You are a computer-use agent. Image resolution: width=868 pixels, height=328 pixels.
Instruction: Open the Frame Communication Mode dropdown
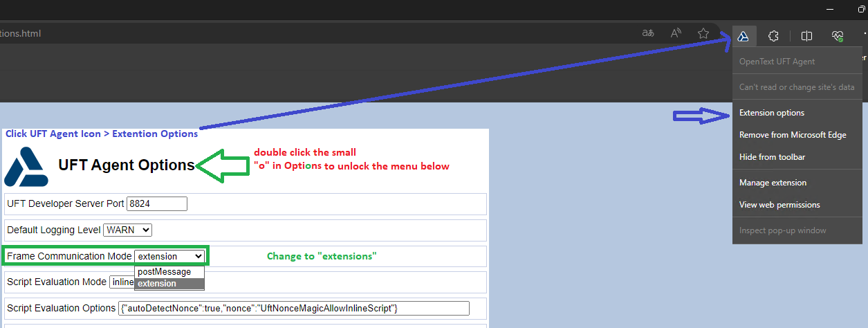click(169, 256)
